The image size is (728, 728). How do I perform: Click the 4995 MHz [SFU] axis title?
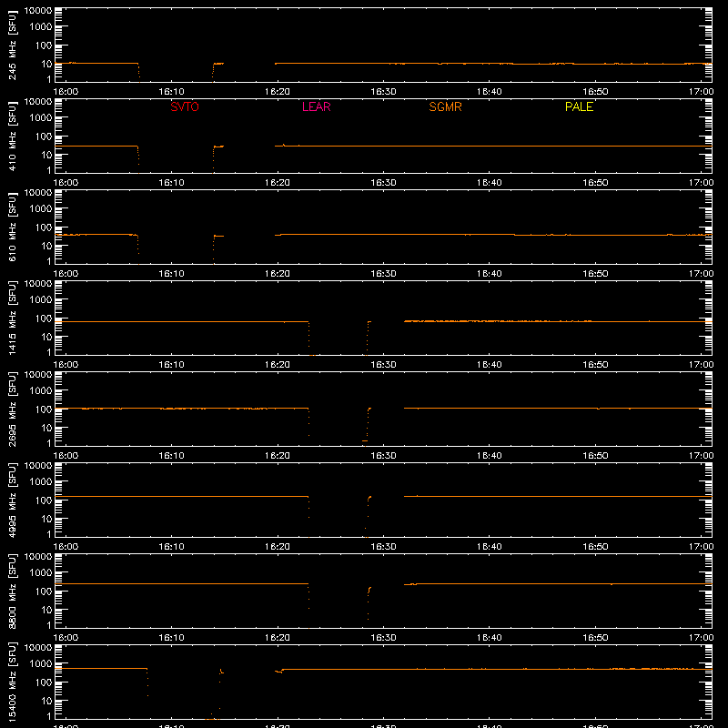point(12,500)
